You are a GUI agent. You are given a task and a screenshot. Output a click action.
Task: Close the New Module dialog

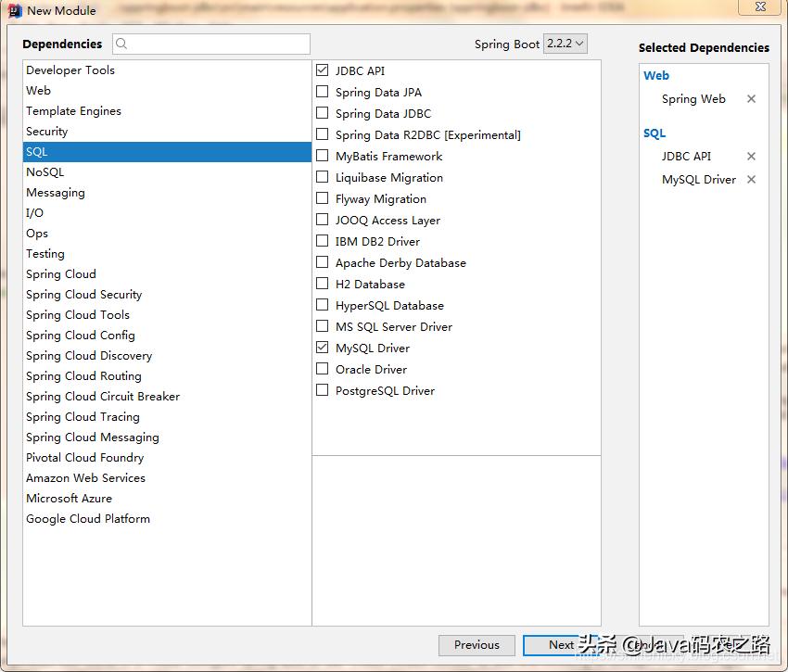[757, 7]
